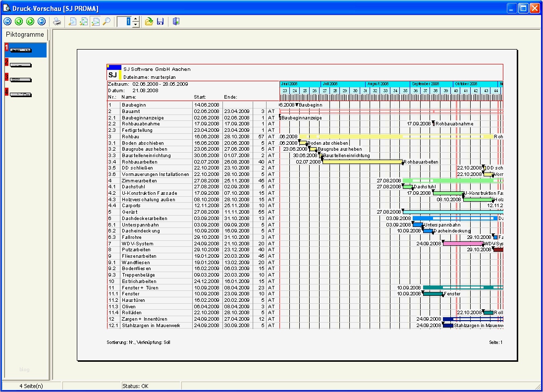Jump to the first page with navigation arrow
The height and width of the screenshot is (392, 543).
pos(7,21)
